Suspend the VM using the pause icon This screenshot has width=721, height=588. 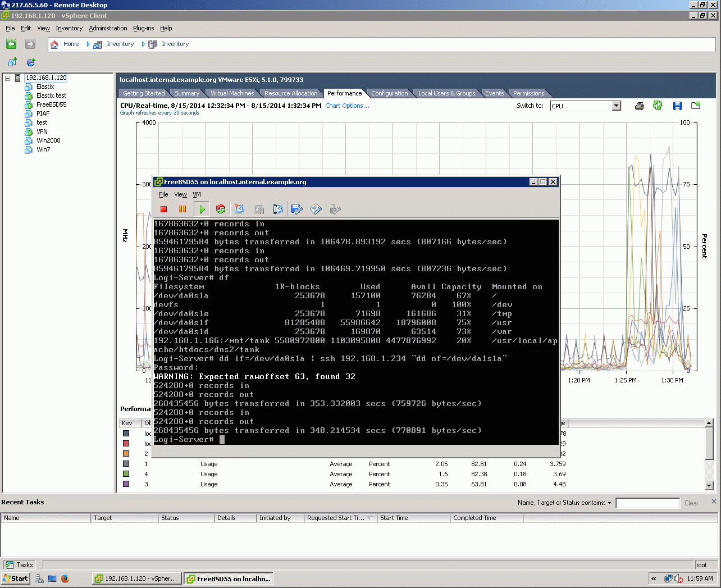(x=182, y=209)
